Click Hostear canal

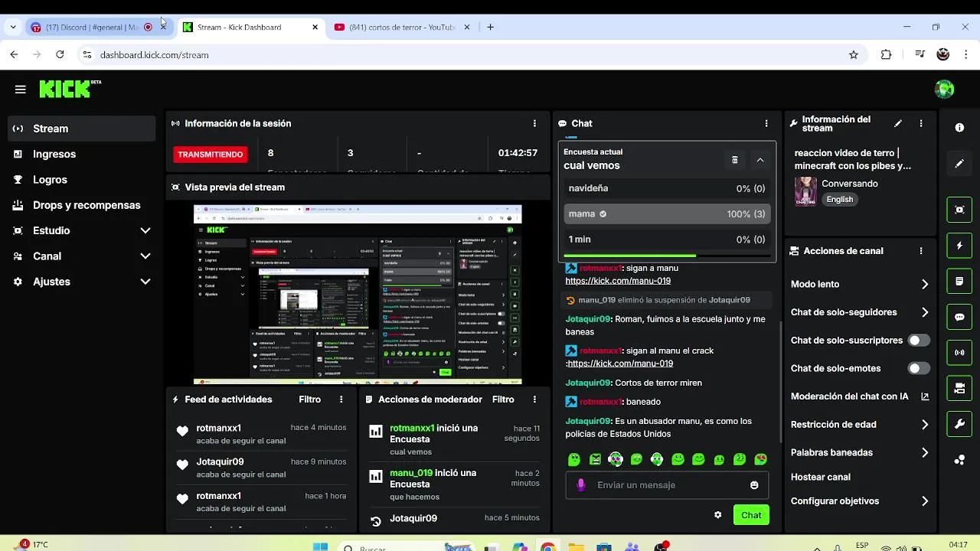click(821, 477)
